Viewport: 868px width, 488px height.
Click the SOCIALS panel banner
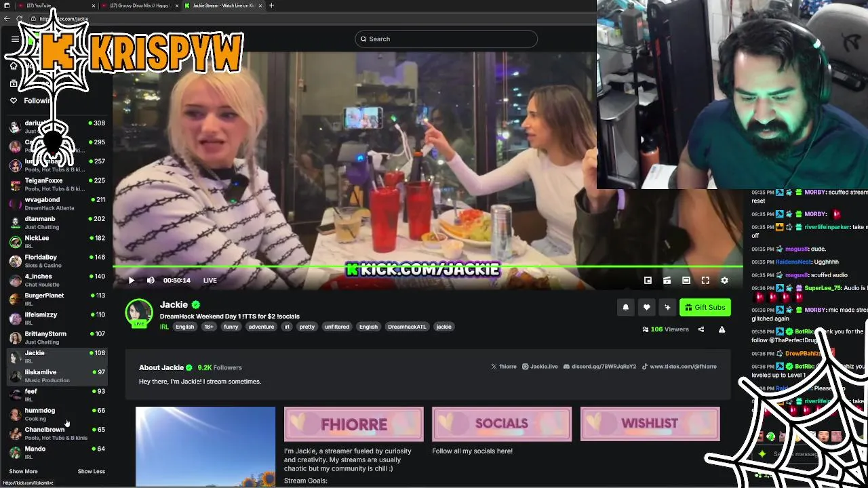point(502,424)
